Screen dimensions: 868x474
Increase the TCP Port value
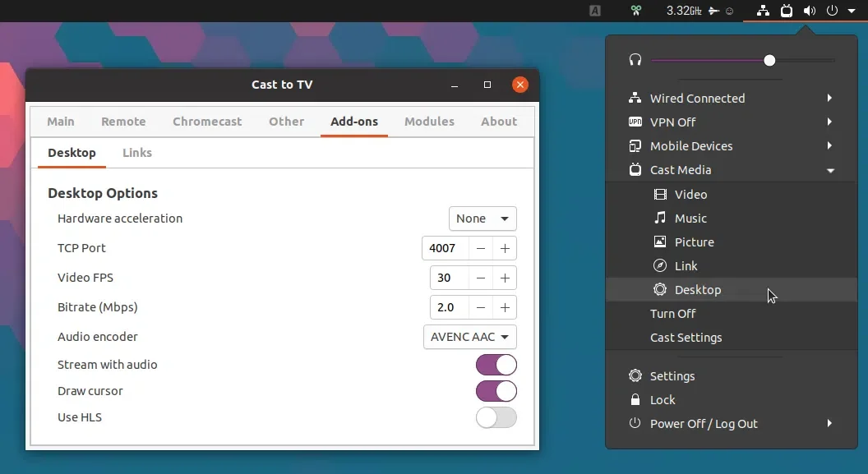tap(505, 248)
